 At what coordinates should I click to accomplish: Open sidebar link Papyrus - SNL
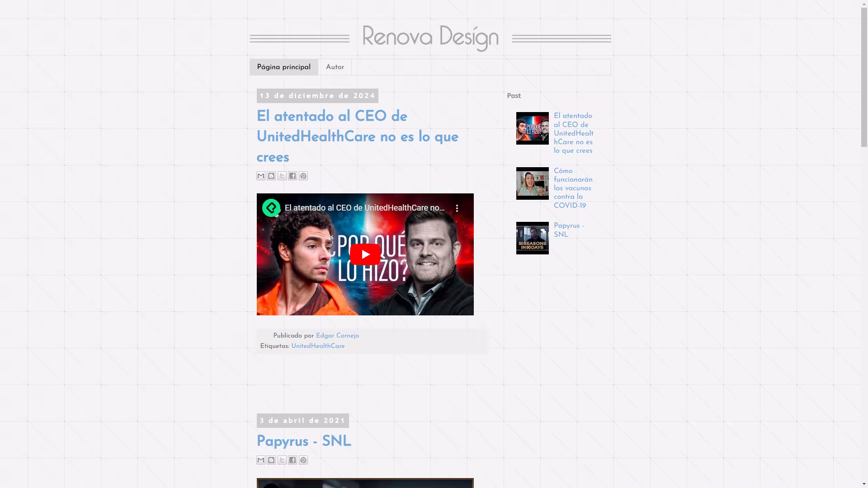point(569,230)
